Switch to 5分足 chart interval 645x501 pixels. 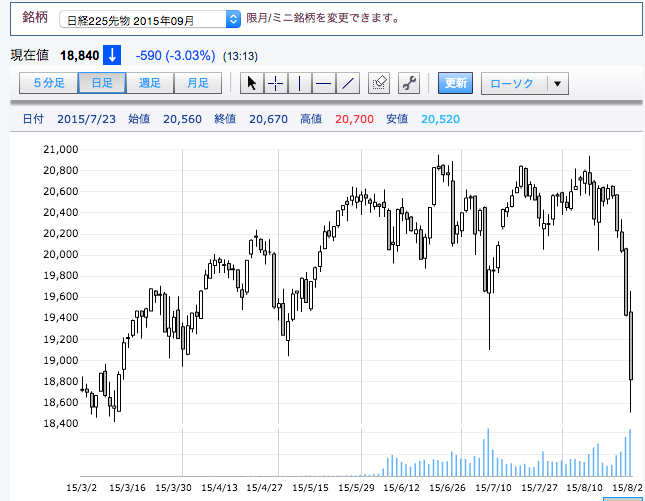(49, 83)
